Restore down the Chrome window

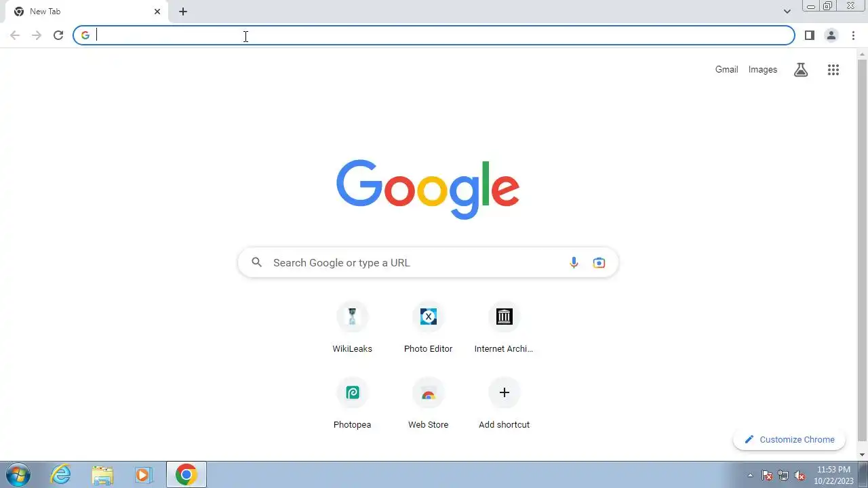pos(828,6)
